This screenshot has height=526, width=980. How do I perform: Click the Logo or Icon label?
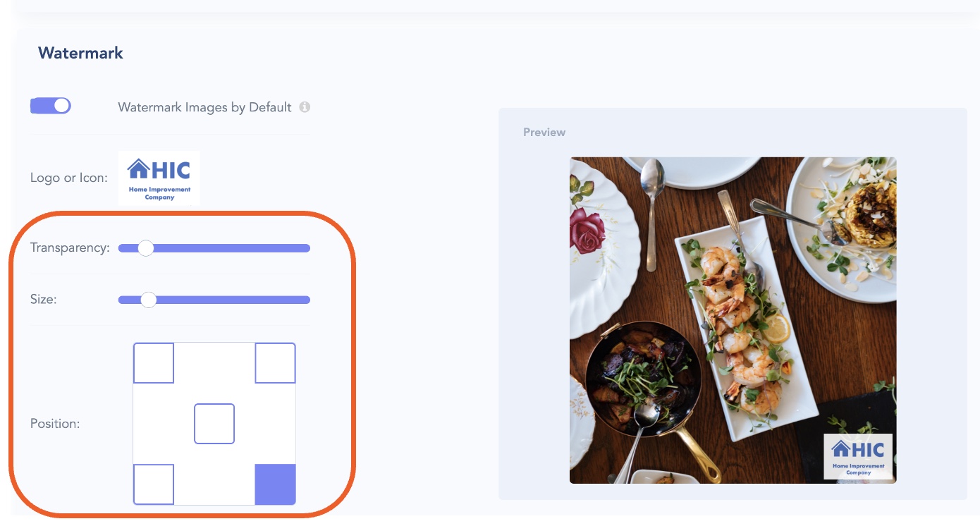(69, 178)
